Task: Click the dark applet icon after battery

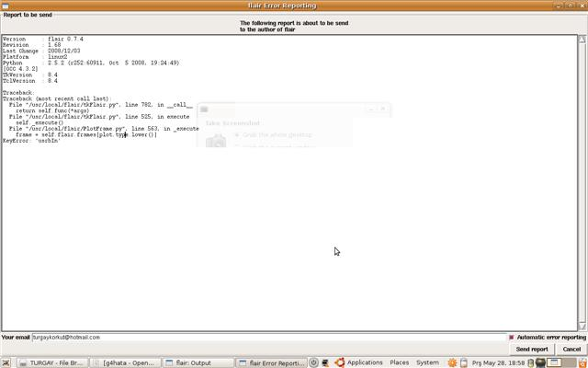Action: pyautogui.click(x=540, y=362)
